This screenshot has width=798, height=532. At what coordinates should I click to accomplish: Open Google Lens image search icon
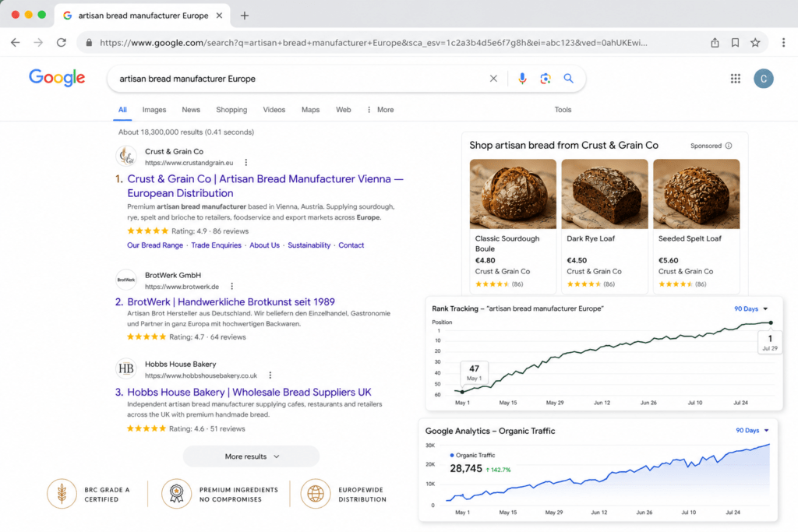546,79
